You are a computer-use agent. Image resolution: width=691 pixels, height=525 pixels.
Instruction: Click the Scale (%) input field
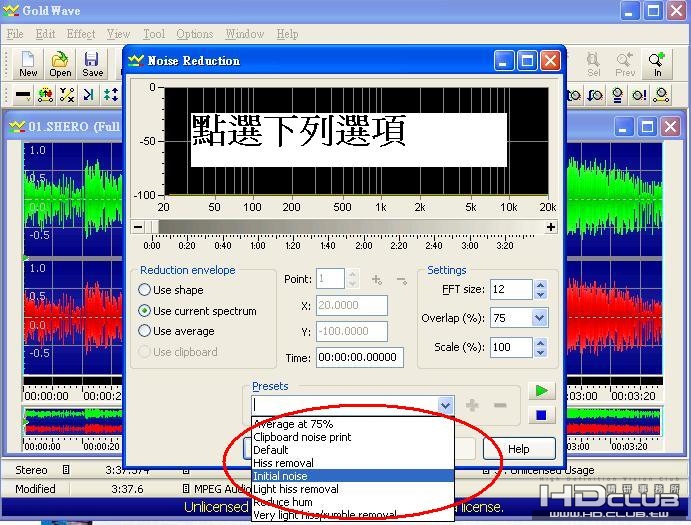[511, 347]
